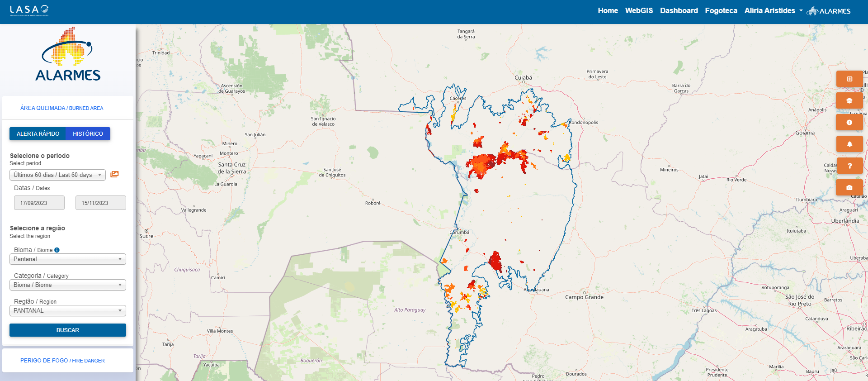
Task: Click the ALARMES logo in navbar
Action: pyautogui.click(x=829, y=11)
